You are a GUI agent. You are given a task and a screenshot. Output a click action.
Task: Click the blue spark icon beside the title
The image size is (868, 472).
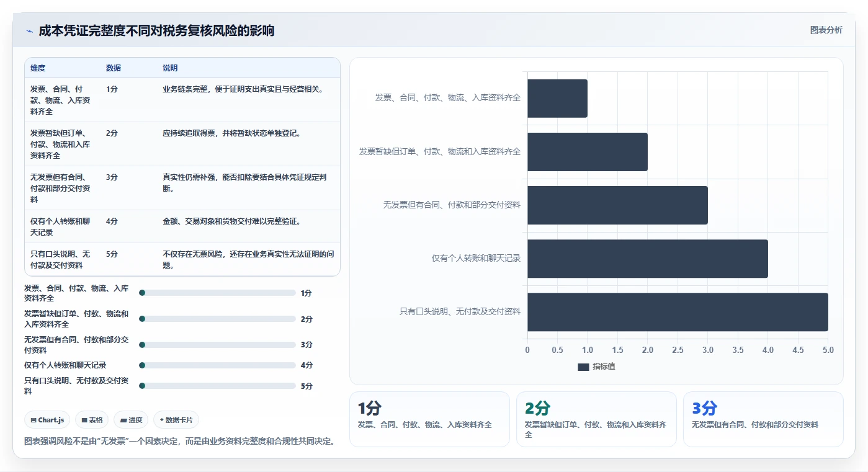(x=29, y=31)
